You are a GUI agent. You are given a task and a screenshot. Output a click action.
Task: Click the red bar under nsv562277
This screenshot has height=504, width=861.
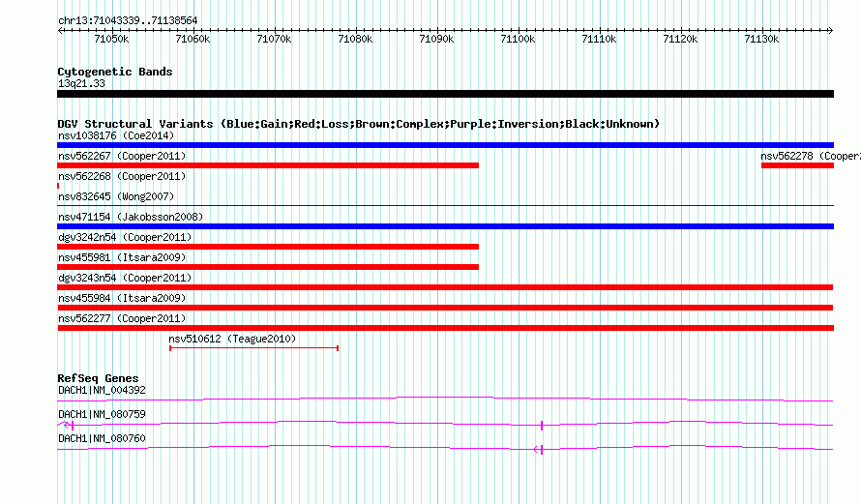coord(445,328)
